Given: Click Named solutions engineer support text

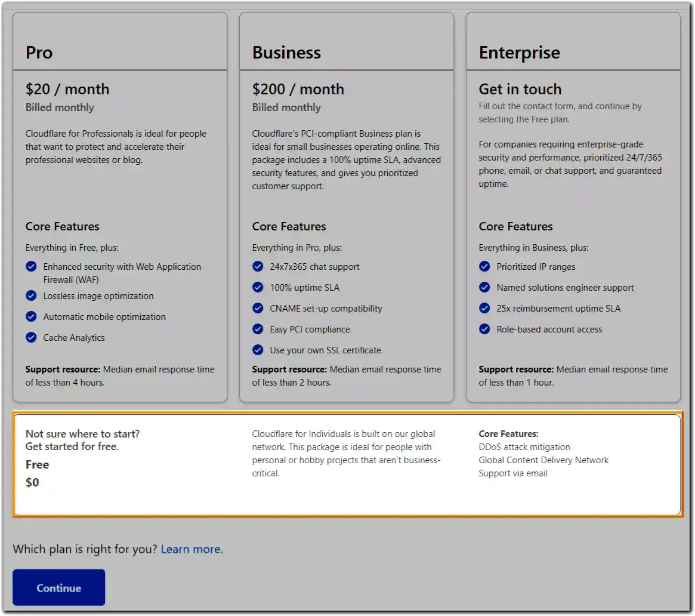Looking at the screenshot, I should click(x=565, y=287).
